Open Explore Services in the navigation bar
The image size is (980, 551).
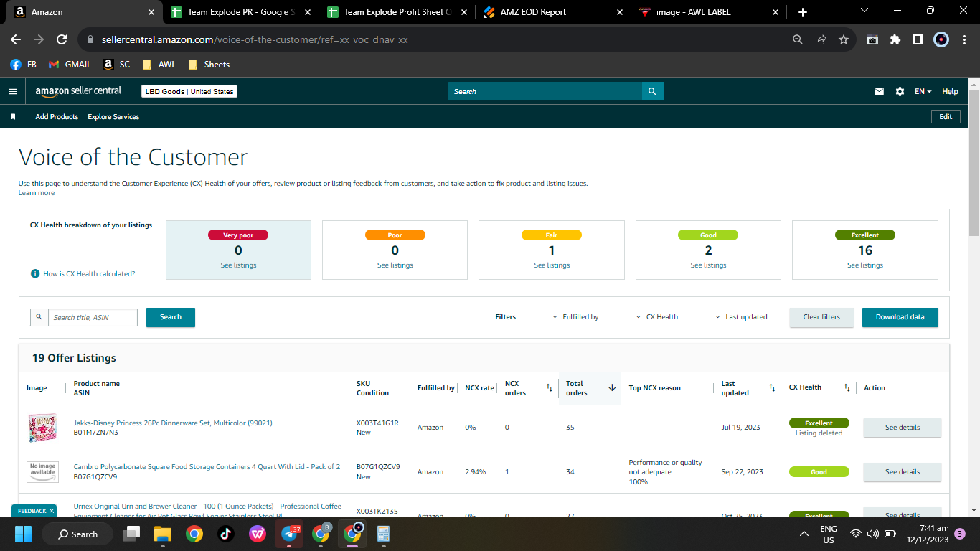point(113,117)
